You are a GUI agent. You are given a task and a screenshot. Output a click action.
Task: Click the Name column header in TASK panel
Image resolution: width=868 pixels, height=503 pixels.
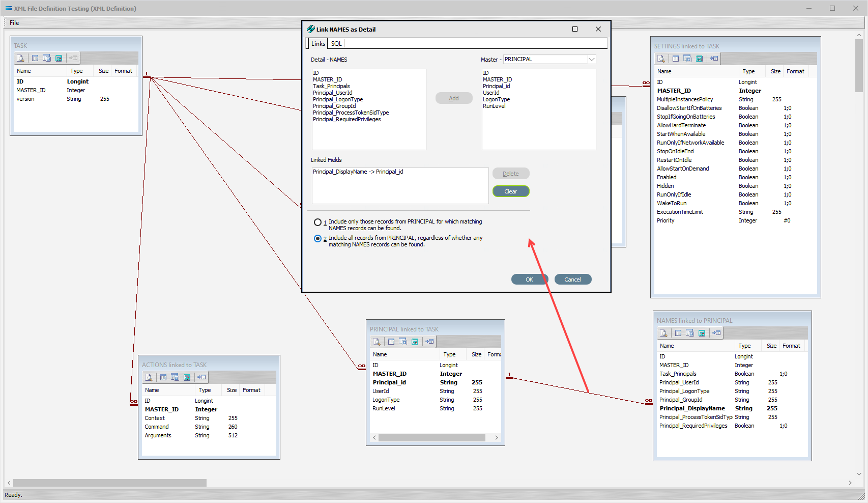pyautogui.click(x=40, y=71)
